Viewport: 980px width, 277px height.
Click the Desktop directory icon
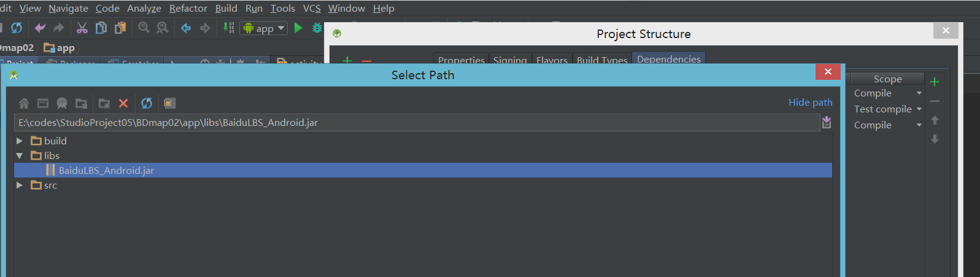tap(43, 103)
